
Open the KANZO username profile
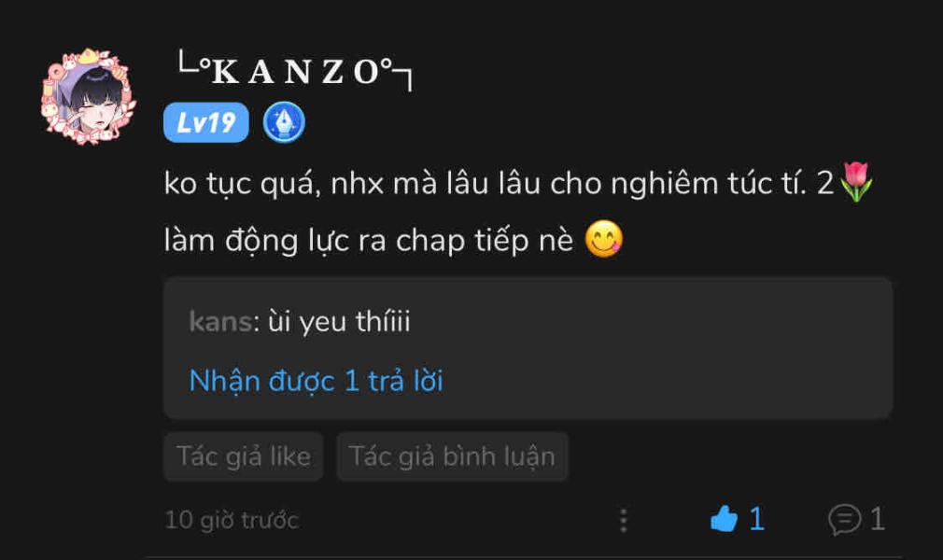pyautogui.click(x=295, y=72)
